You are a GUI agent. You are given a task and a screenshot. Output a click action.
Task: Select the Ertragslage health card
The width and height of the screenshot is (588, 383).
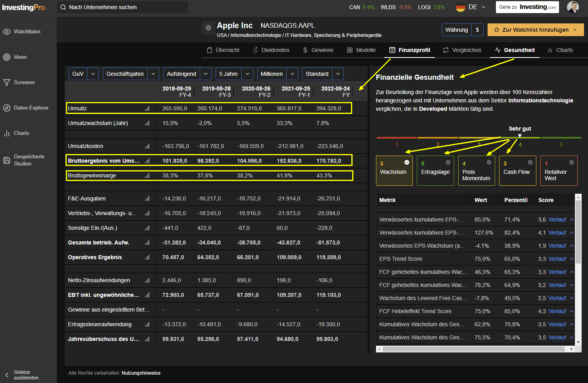tap(436, 171)
